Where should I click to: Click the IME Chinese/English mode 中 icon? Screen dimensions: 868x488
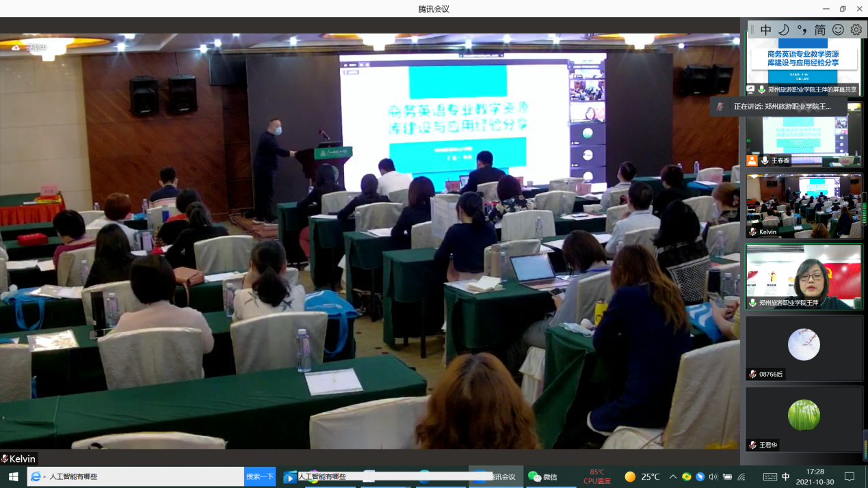tap(766, 29)
